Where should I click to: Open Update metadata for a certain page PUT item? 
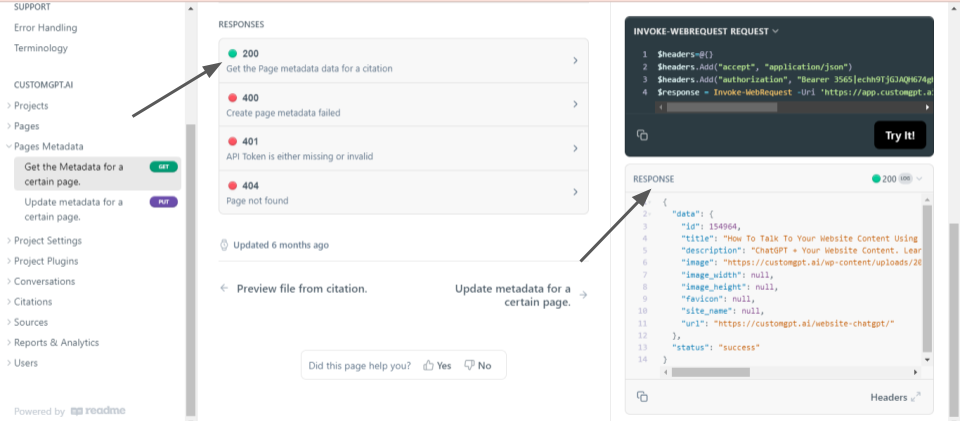click(x=97, y=209)
